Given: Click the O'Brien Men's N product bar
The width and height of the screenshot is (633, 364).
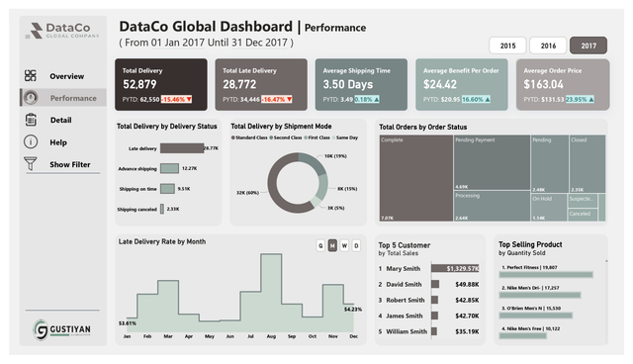Looking at the screenshot, I should (536, 316).
